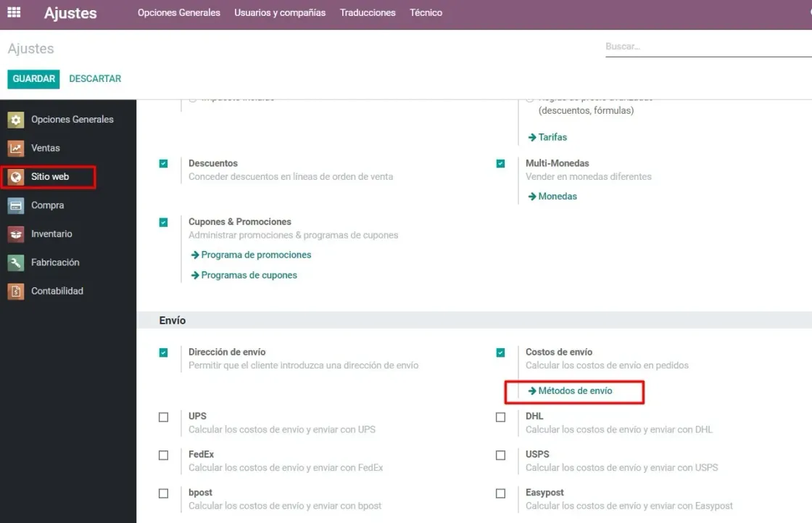This screenshot has height=523, width=812.
Task: Open the Programa de promociones link
Action: (x=256, y=255)
